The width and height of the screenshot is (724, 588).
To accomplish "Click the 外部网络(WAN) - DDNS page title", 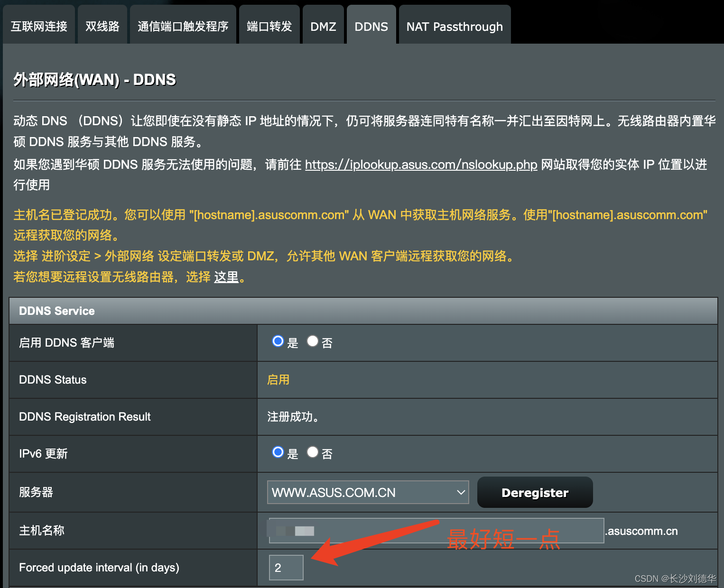I will pyautogui.click(x=94, y=80).
